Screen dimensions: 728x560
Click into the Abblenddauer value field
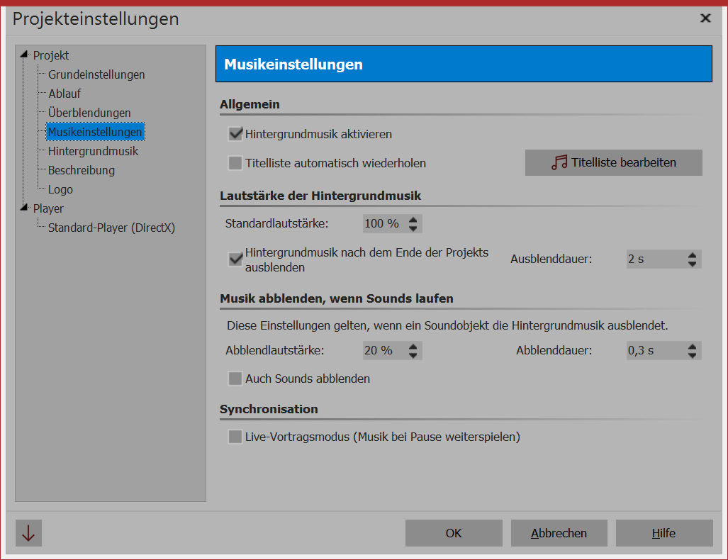[x=654, y=350]
